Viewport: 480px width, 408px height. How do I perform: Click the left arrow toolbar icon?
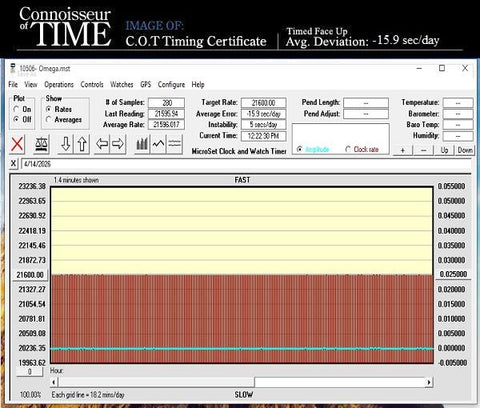[102, 144]
